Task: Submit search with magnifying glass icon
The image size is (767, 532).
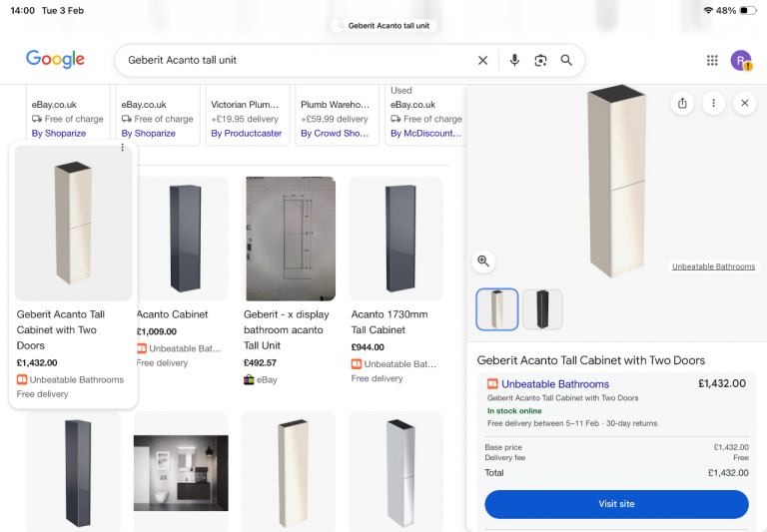Action: point(566,60)
